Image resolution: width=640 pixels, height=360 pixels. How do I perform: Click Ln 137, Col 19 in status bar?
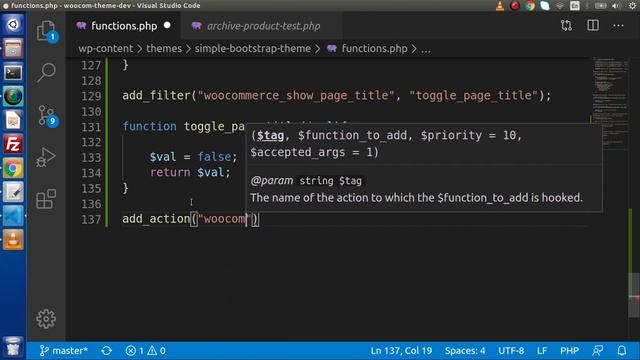tap(401, 351)
